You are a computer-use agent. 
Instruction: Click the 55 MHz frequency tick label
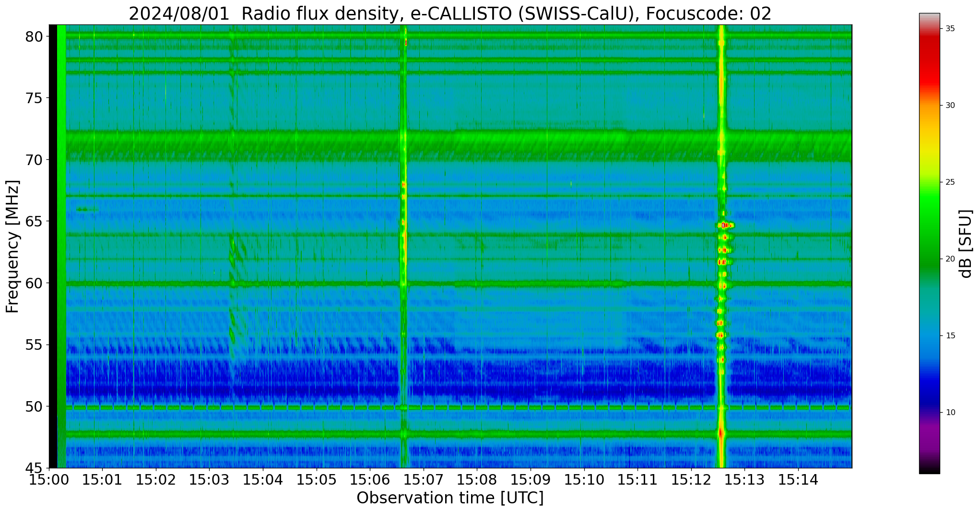[34, 345]
